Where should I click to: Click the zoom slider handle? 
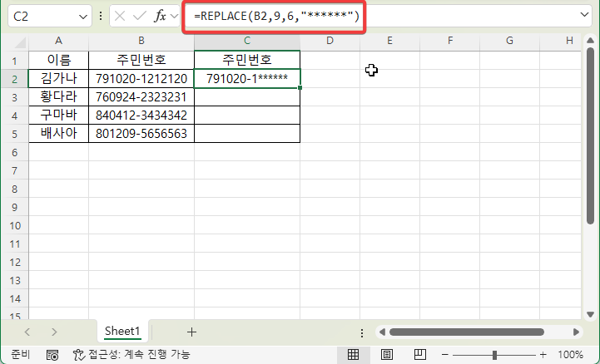click(x=494, y=355)
